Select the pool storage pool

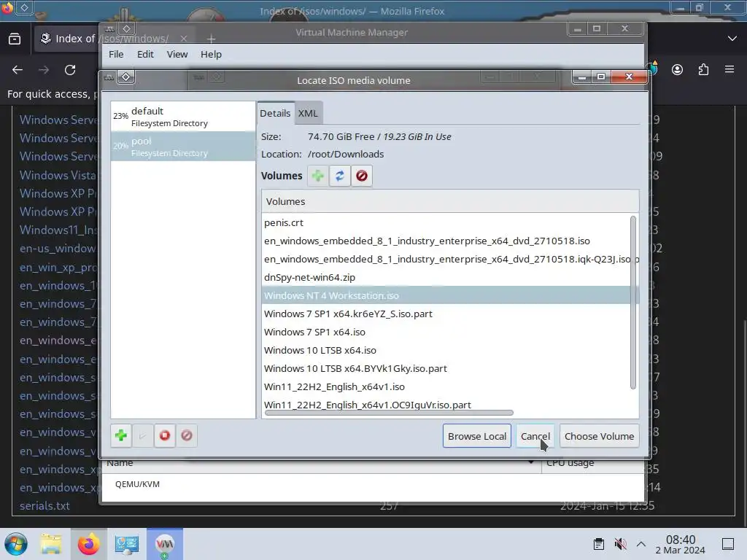coord(183,146)
